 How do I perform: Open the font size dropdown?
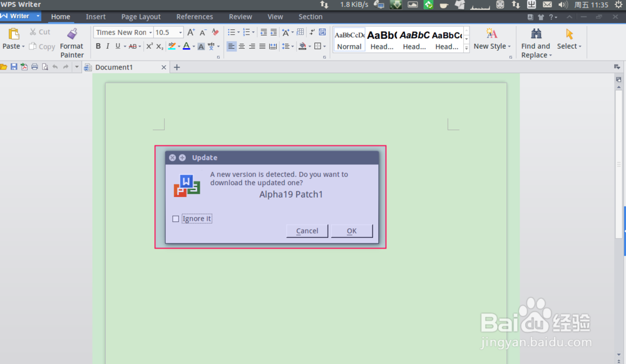(x=180, y=33)
